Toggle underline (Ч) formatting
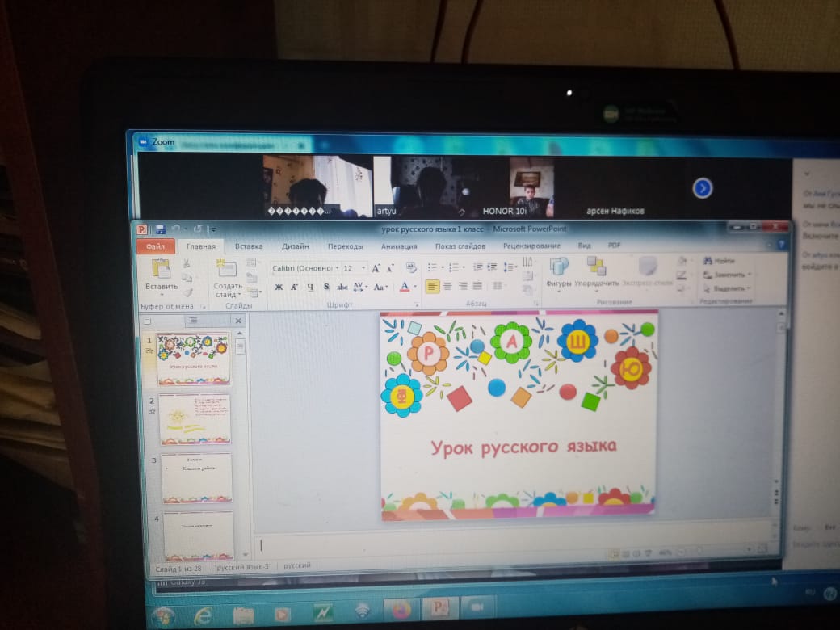 [310, 287]
